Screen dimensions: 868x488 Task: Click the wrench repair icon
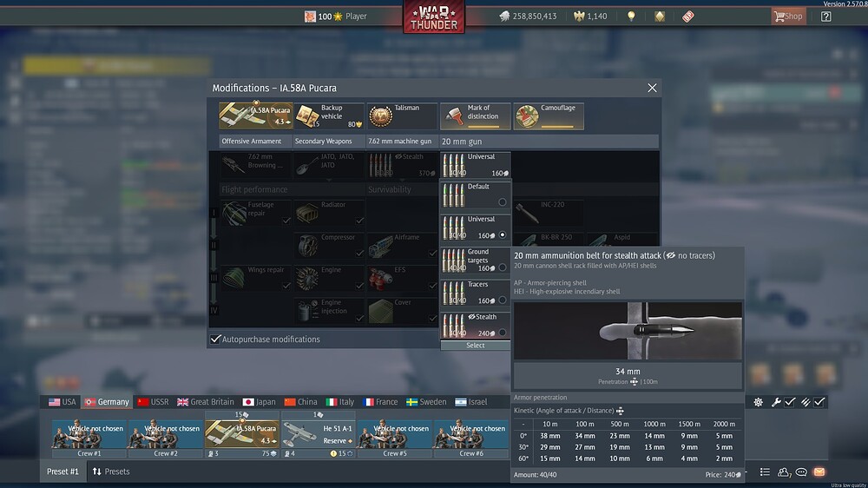776,402
